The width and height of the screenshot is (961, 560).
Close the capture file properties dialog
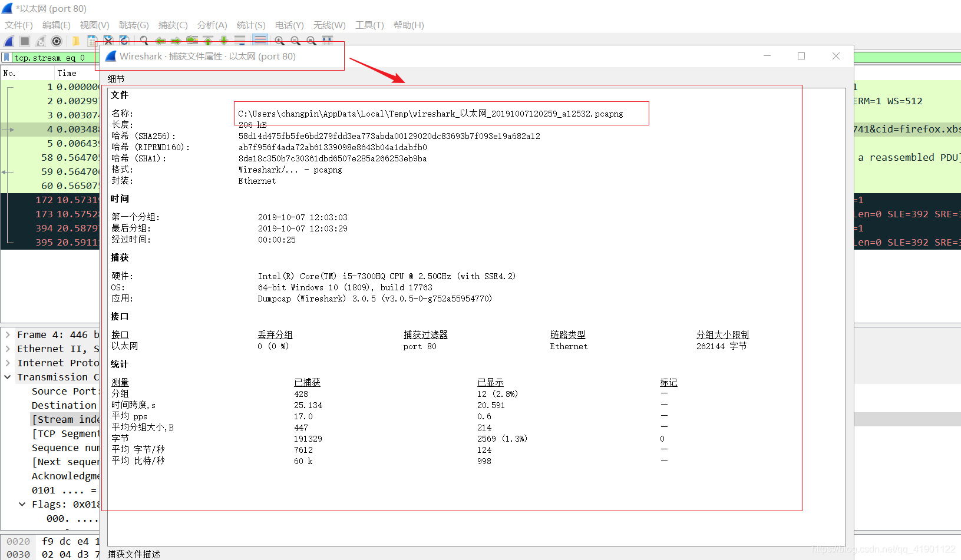pyautogui.click(x=836, y=56)
